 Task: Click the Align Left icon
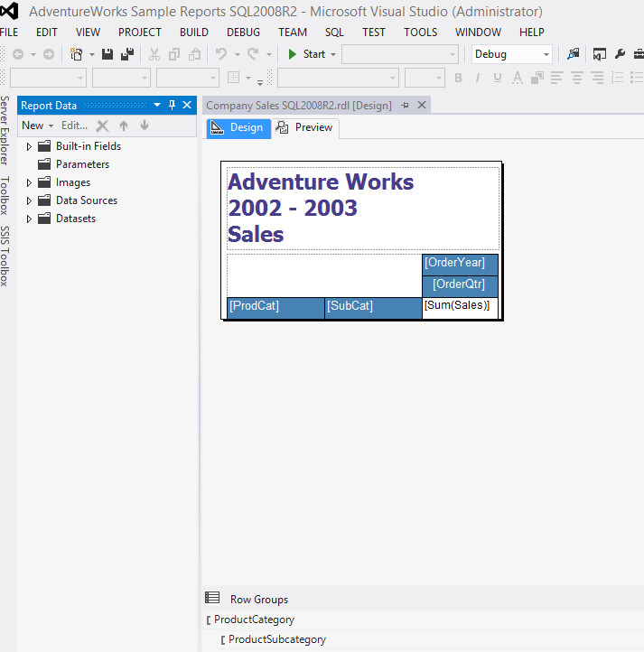point(556,78)
